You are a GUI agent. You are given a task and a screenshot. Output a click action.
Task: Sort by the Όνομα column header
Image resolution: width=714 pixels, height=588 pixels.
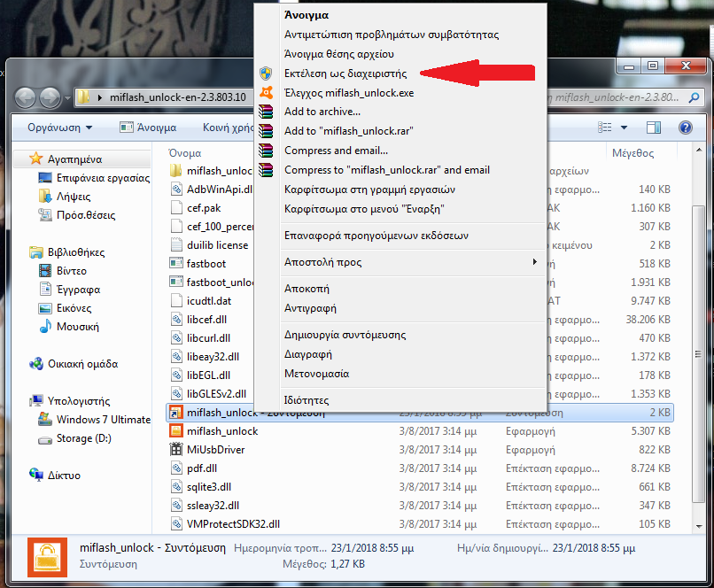pos(185,153)
